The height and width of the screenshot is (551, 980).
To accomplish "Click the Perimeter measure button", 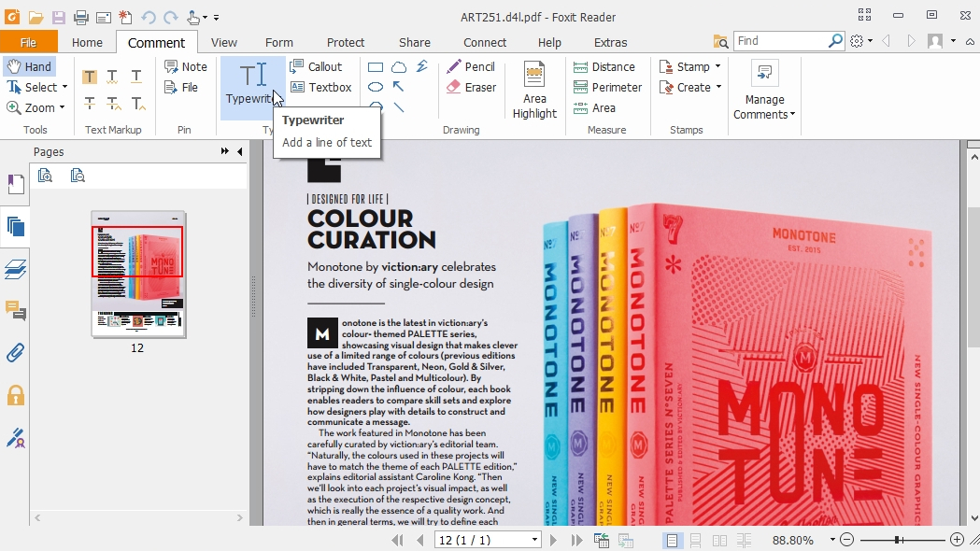I will (x=608, y=87).
